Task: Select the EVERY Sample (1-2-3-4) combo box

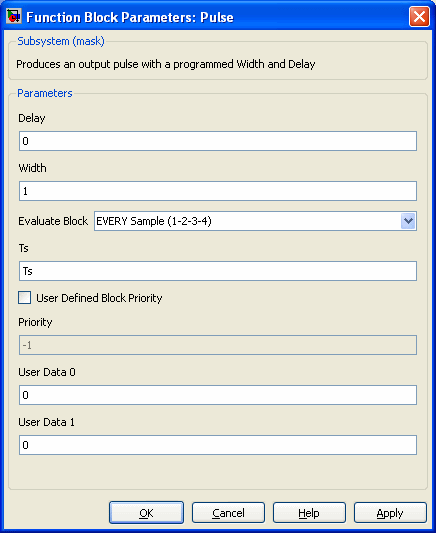Action: (x=255, y=221)
